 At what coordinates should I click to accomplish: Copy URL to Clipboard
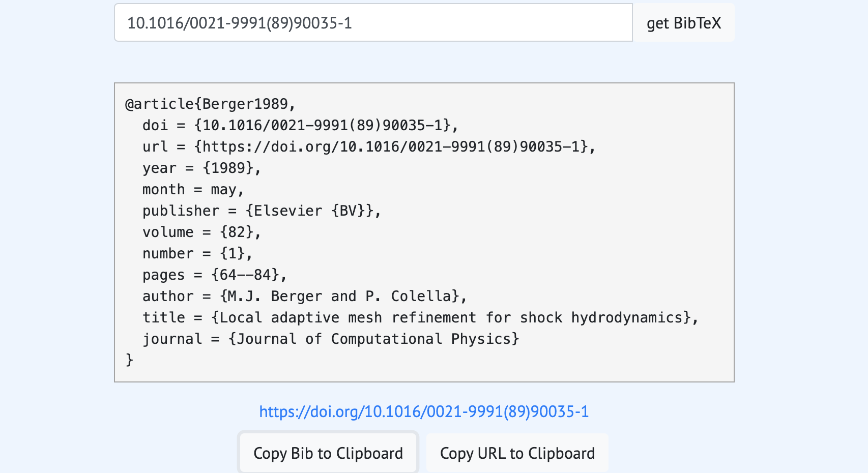click(517, 453)
